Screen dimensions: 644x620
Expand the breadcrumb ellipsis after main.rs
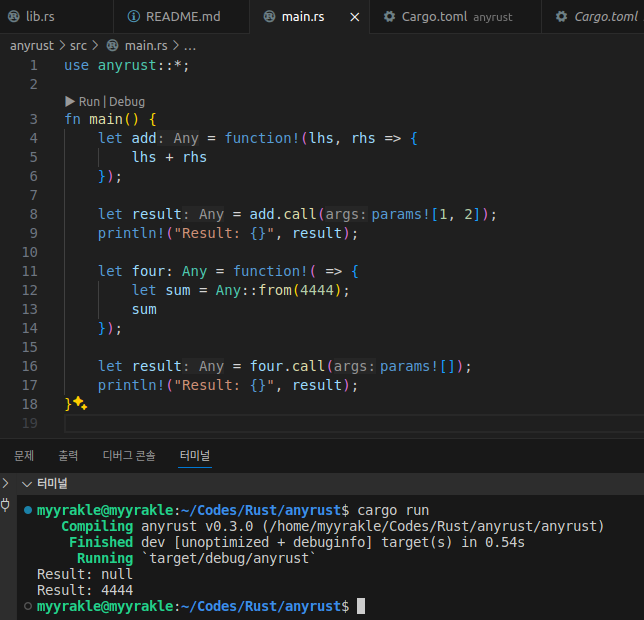point(190,46)
